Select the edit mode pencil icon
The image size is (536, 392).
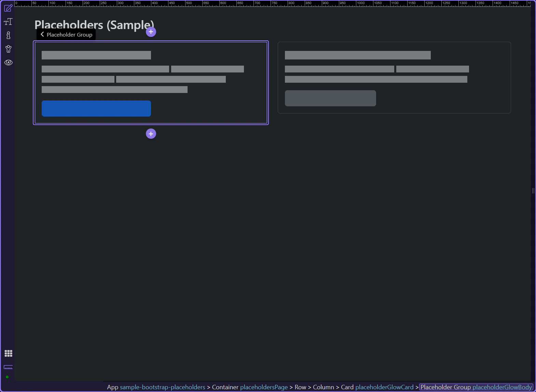[8, 8]
